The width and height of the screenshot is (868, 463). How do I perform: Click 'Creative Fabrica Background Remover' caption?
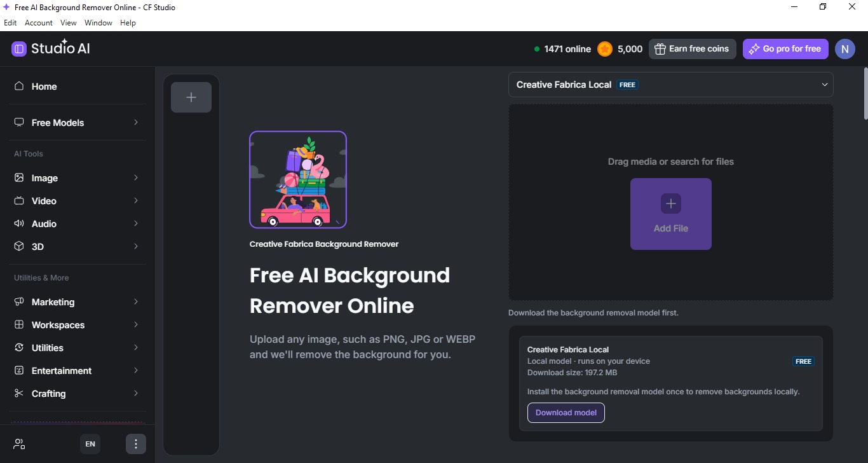tap(324, 244)
